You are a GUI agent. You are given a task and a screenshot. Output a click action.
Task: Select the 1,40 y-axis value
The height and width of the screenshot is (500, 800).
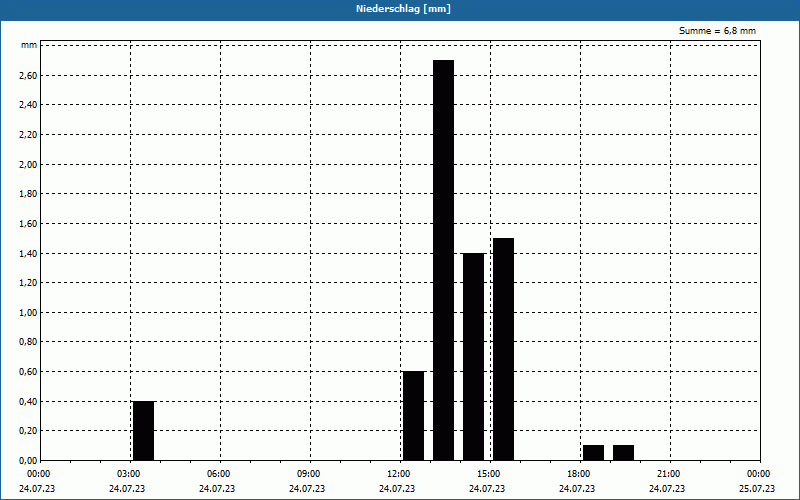click(28, 253)
